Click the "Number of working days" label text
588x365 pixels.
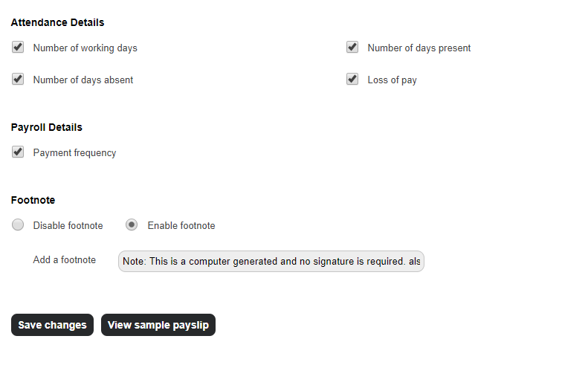coord(85,48)
